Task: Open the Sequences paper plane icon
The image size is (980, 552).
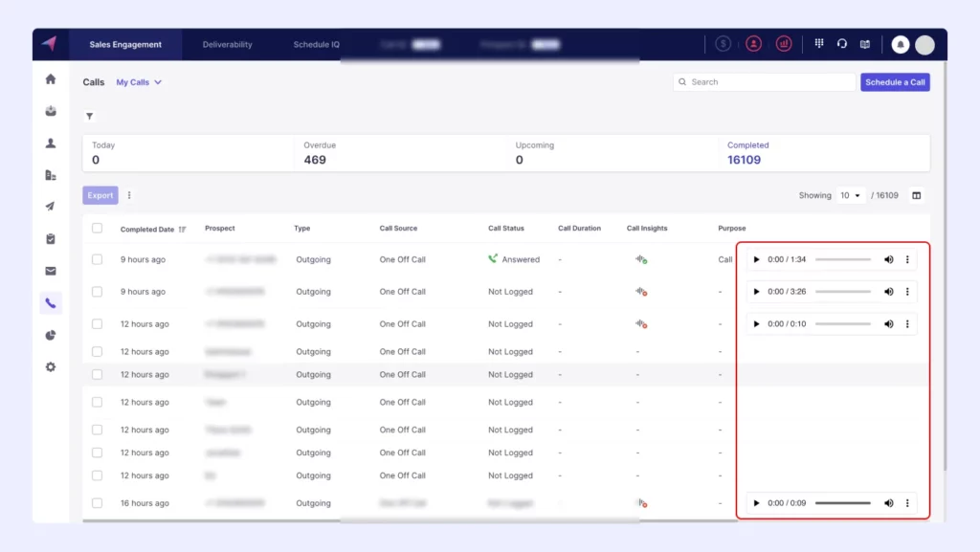Action: pos(51,207)
